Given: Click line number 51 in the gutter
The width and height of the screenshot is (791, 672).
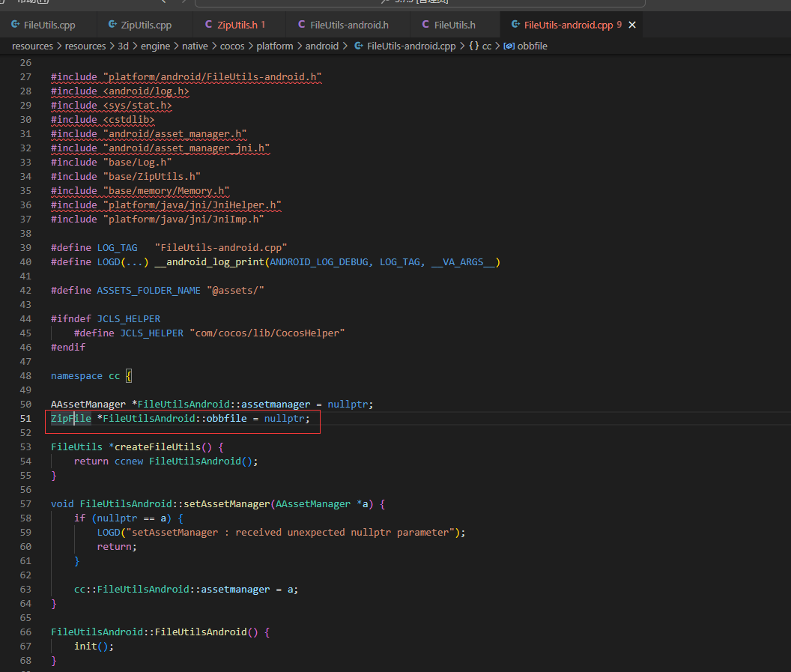Looking at the screenshot, I should pos(25,418).
